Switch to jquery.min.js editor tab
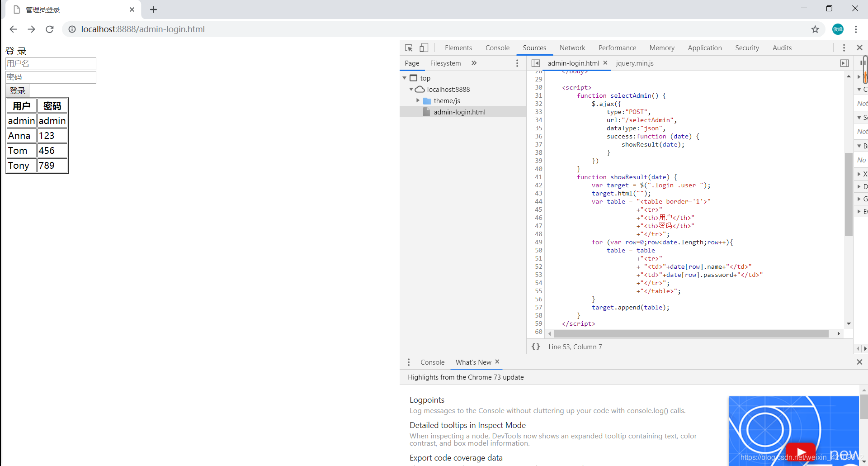This screenshot has height=466, width=868. pyautogui.click(x=635, y=63)
